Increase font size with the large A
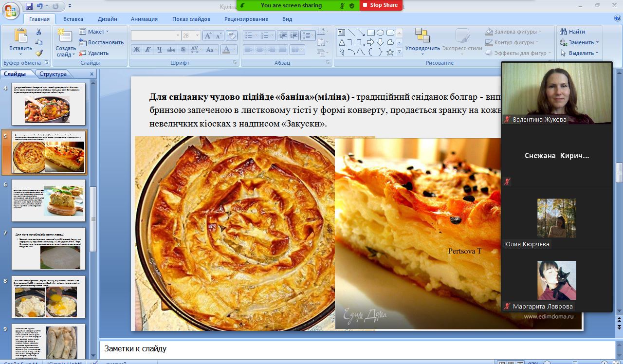The width and height of the screenshot is (623, 364). click(208, 36)
